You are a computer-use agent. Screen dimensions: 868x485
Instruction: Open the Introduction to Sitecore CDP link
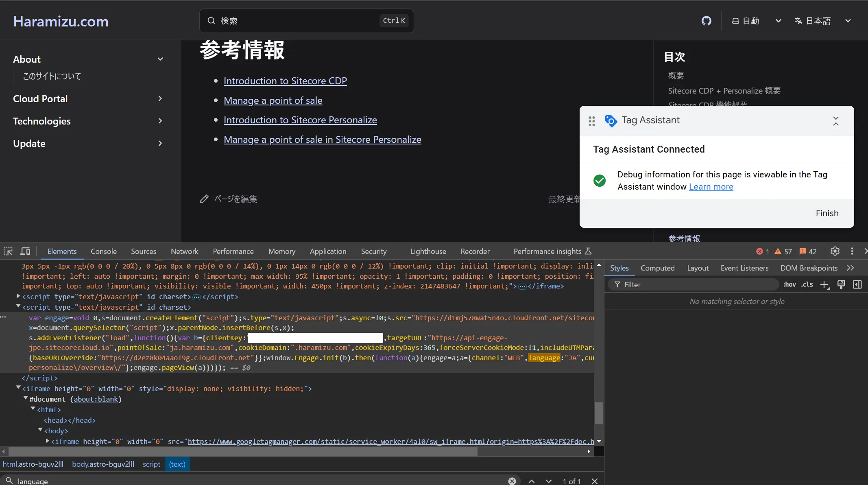(x=285, y=80)
